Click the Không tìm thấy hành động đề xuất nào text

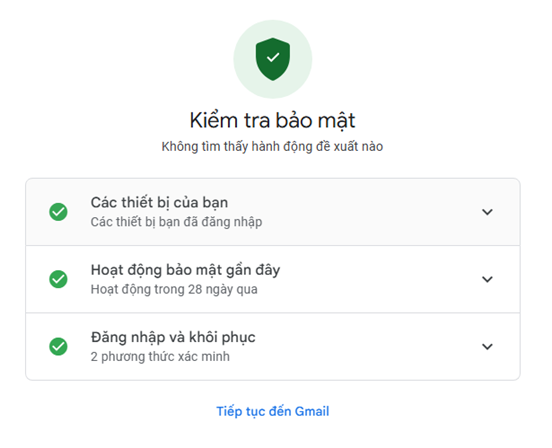pos(272,146)
